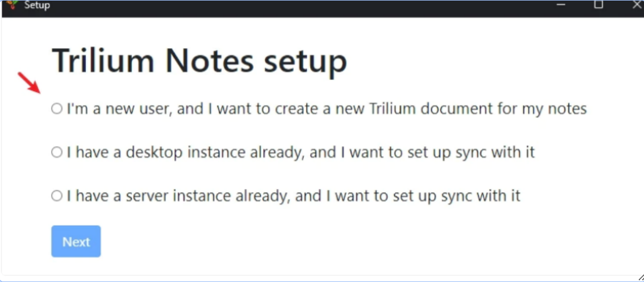
Task: Choose the desktop instance sync radio button
Action: [x=56, y=152]
